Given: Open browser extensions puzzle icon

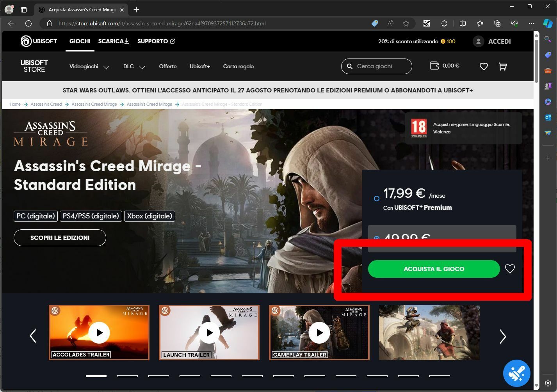Looking at the screenshot, I should tap(444, 23).
